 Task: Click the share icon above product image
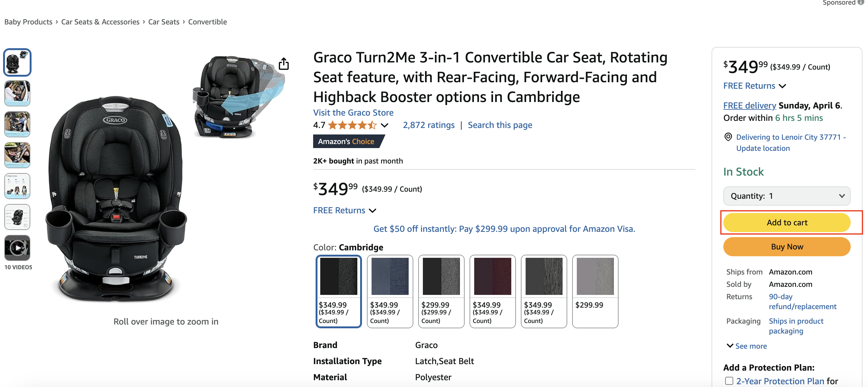pyautogui.click(x=284, y=64)
